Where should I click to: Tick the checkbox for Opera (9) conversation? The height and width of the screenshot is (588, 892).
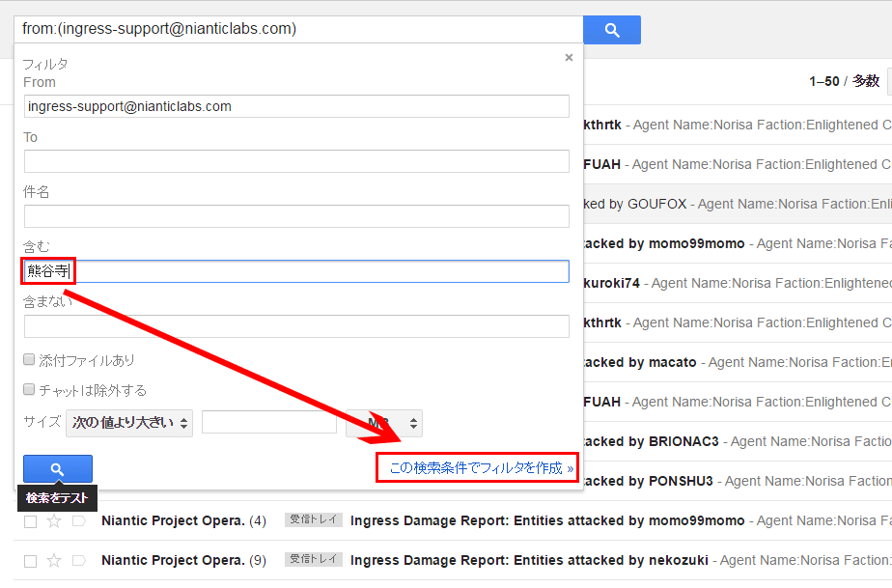pos(30,561)
